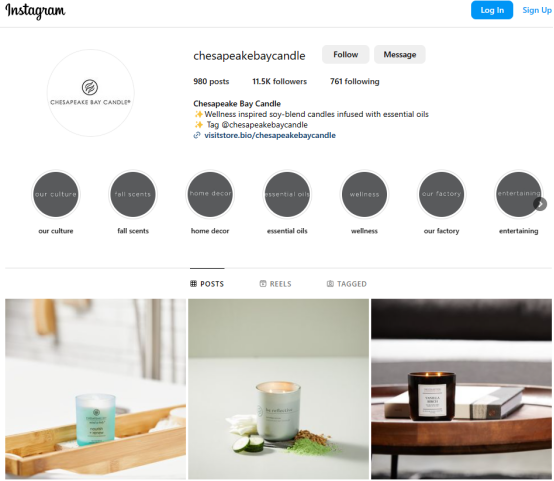The width and height of the screenshot is (554, 481).
Task: Open the 'fall scents' story highlight
Action: [x=133, y=194]
